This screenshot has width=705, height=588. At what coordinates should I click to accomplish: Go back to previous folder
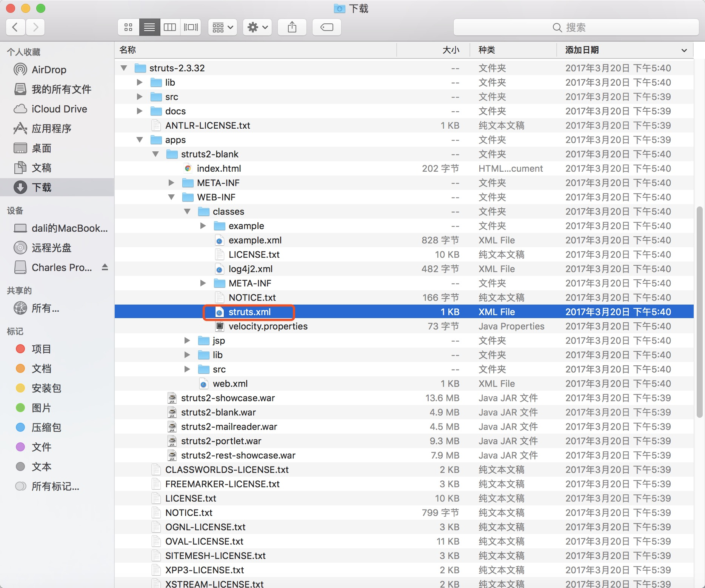15,27
